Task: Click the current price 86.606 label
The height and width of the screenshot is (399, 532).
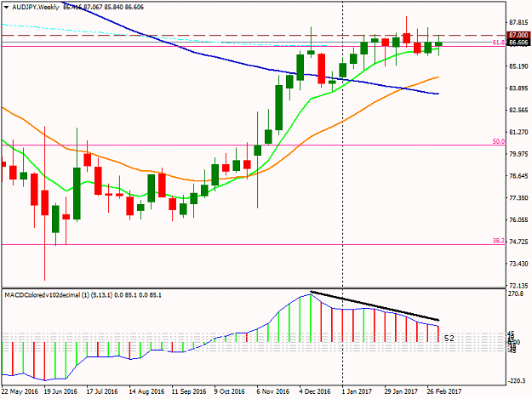Action: tap(518, 43)
